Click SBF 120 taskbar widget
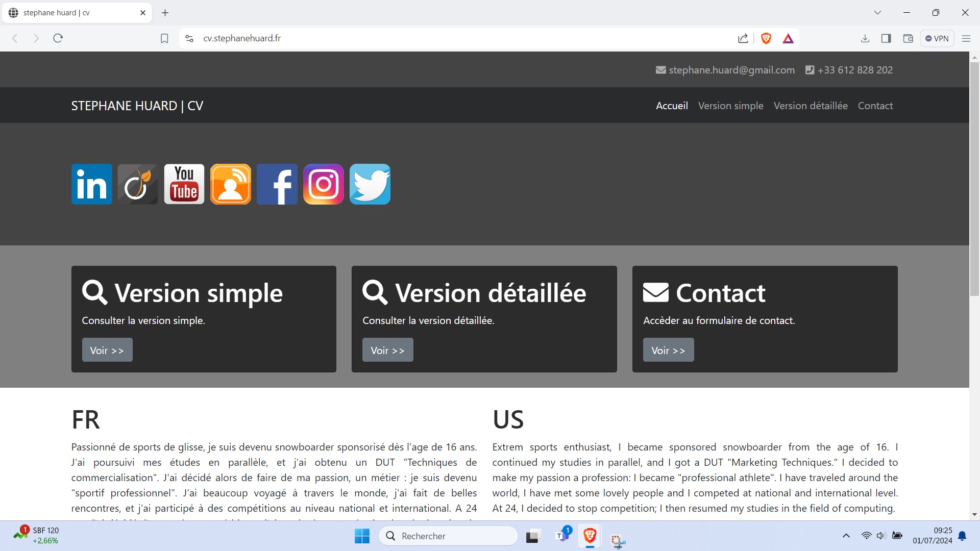The image size is (980, 551). click(38, 536)
